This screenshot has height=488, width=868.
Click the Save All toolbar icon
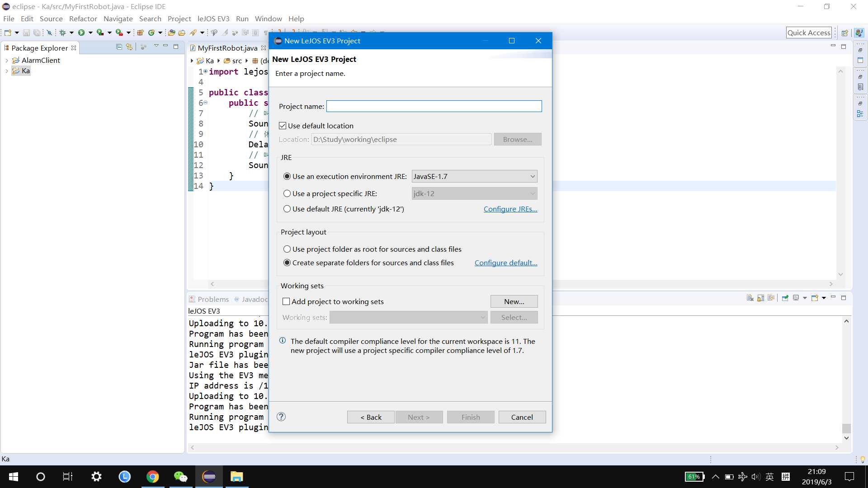click(x=37, y=33)
